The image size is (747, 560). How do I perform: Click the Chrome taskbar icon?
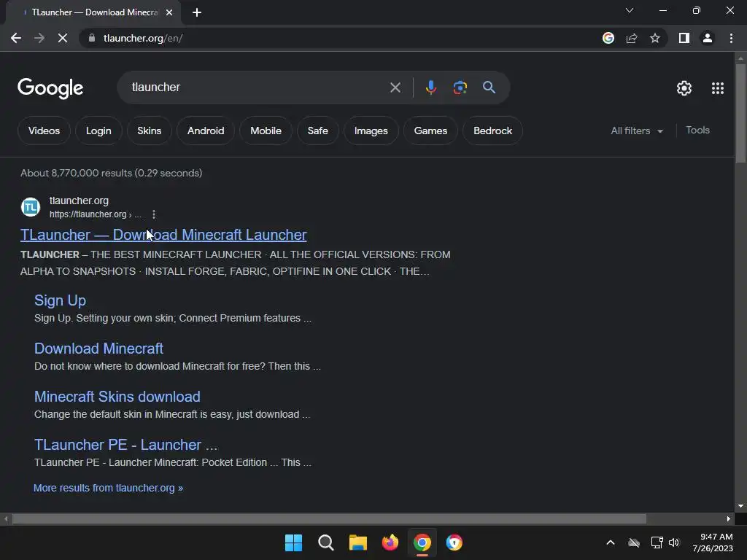point(422,542)
